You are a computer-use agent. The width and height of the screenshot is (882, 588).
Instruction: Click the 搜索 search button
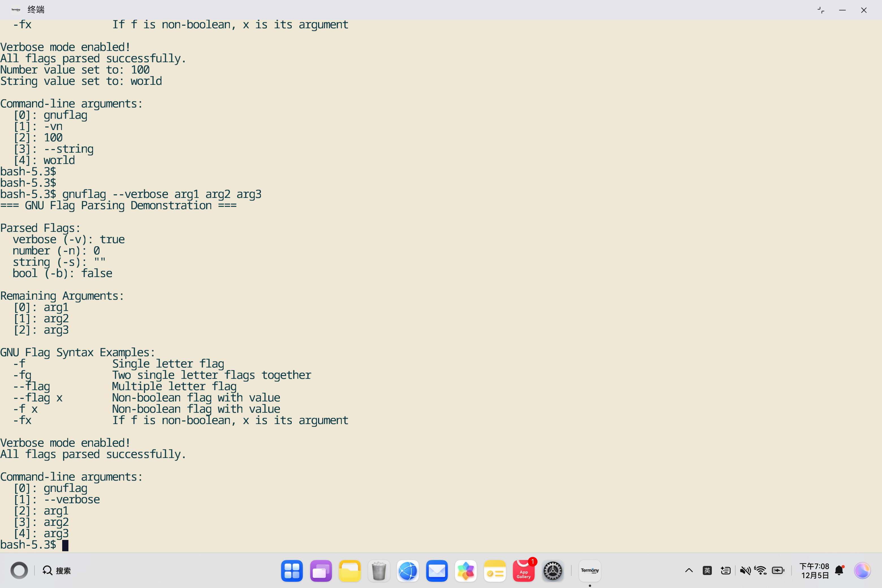click(x=57, y=570)
